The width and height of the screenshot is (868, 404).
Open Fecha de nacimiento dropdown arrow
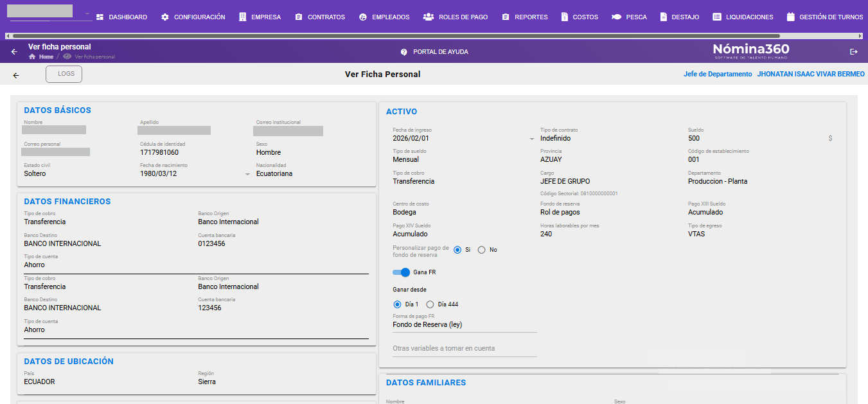point(248,174)
